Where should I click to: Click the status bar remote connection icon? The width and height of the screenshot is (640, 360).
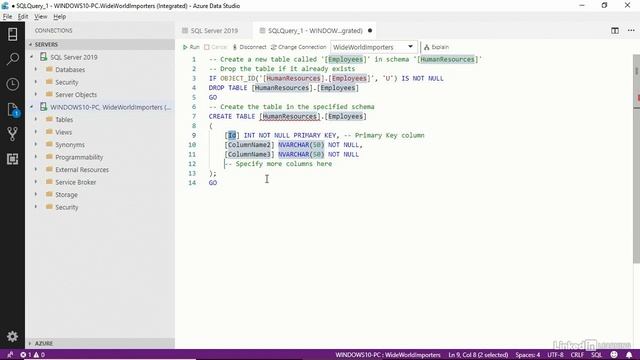point(10,355)
